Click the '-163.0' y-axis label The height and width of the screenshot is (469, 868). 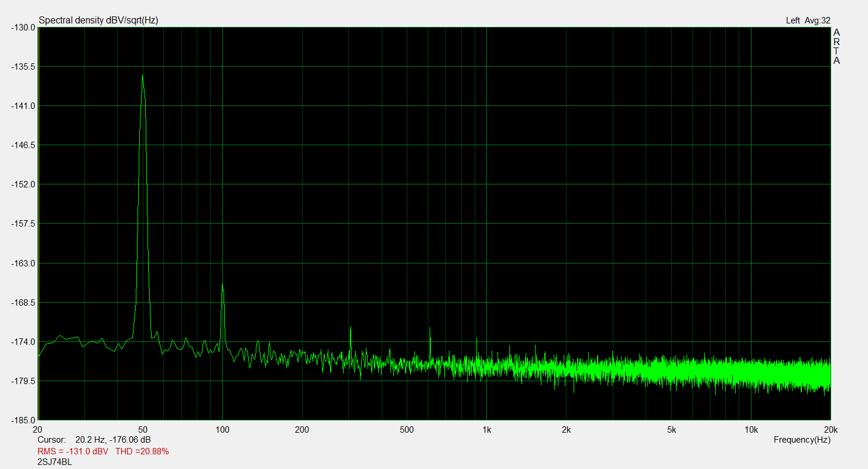pos(23,263)
